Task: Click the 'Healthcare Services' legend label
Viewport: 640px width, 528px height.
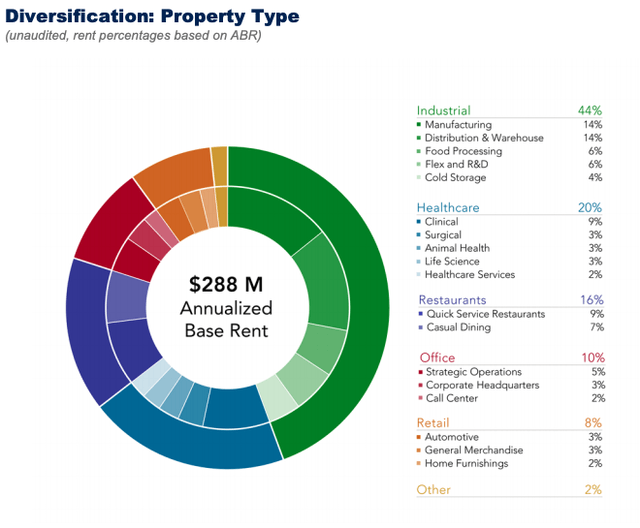Action: point(470,275)
